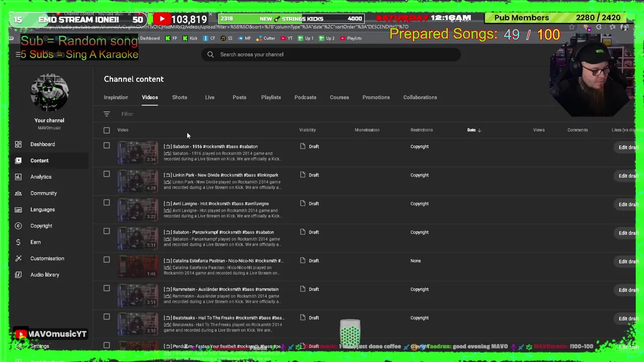
Task: Sort by Date column arrow
Action: click(x=479, y=130)
